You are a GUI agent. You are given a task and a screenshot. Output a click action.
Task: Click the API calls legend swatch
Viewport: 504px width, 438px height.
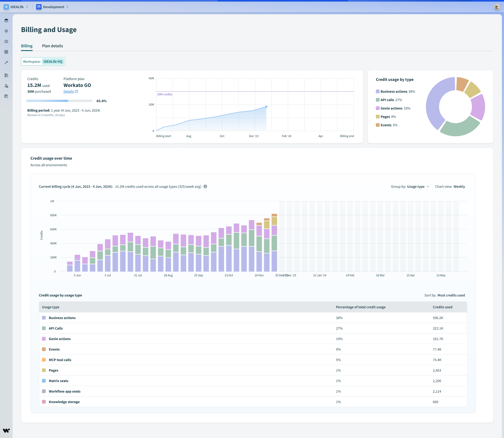tap(378, 100)
